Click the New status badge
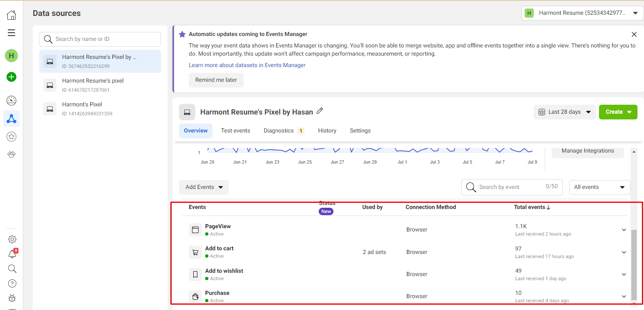Viewport: 644px width, 310px height. pyautogui.click(x=326, y=211)
